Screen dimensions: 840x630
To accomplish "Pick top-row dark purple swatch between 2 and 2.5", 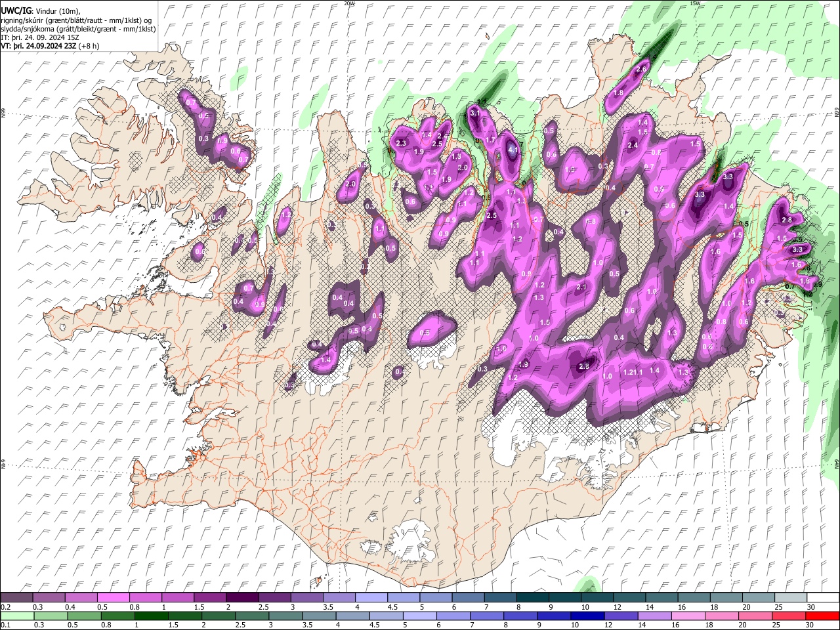I will tap(241, 598).
